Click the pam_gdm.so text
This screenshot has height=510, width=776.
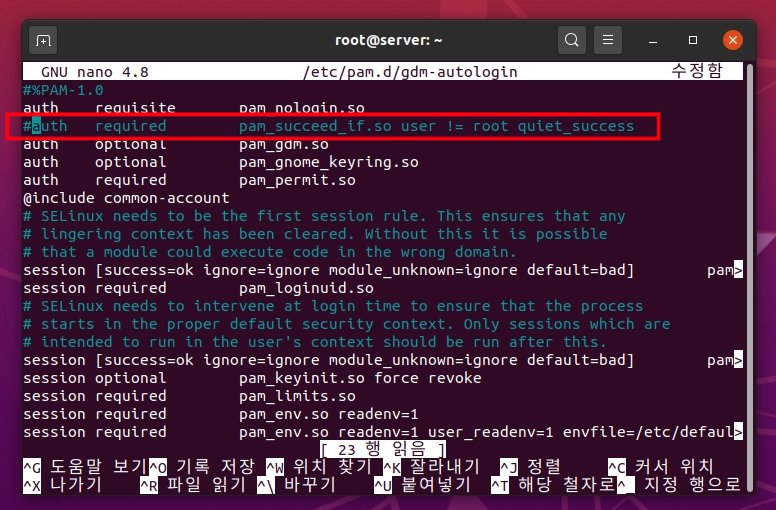click(x=284, y=144)
